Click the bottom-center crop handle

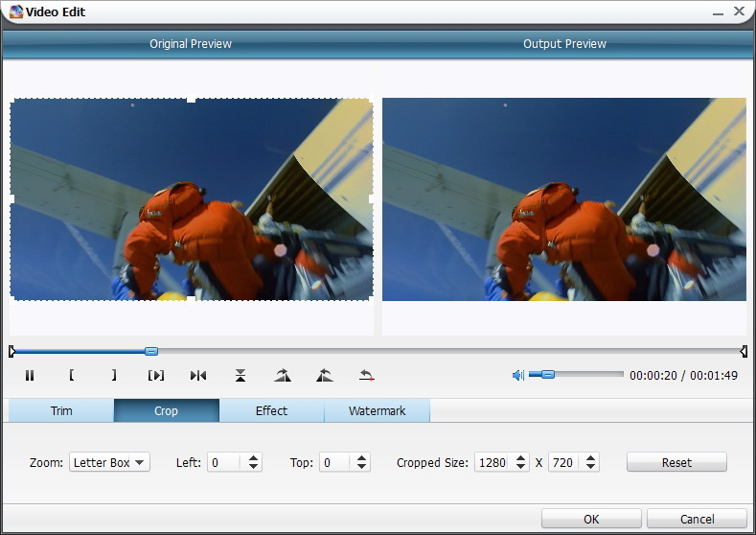pos(191,299)
